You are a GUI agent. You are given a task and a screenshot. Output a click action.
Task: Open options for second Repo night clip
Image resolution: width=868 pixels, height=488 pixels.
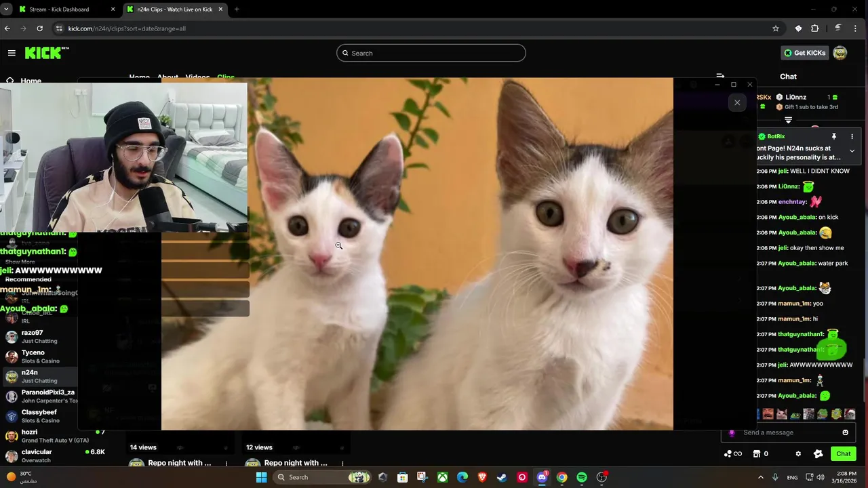[342, 464]
